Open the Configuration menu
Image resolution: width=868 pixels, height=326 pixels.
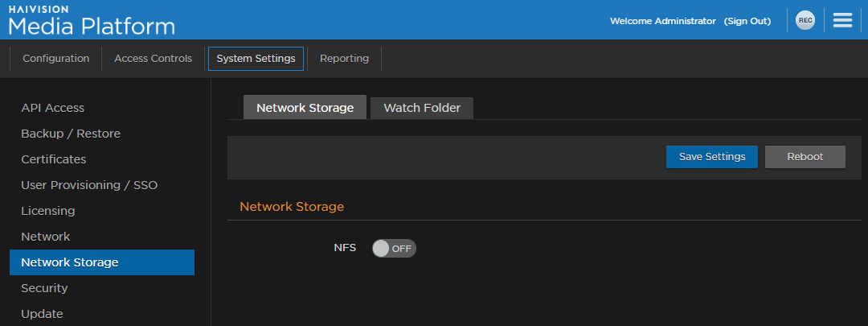tap(55, 59)
